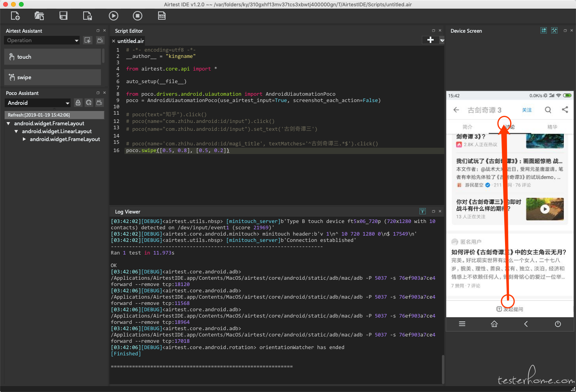Add a new script tab

[x=431, y=40]
